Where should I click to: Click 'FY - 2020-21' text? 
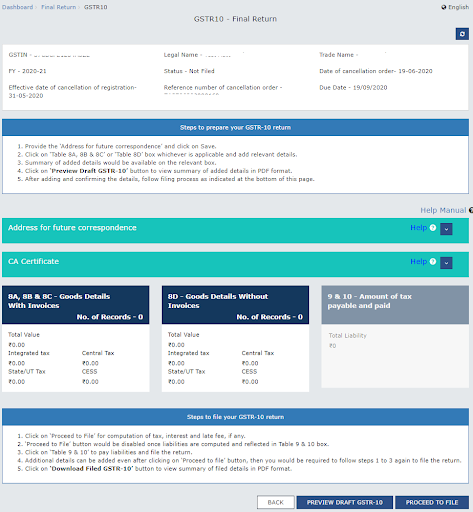tap(27, 71)
